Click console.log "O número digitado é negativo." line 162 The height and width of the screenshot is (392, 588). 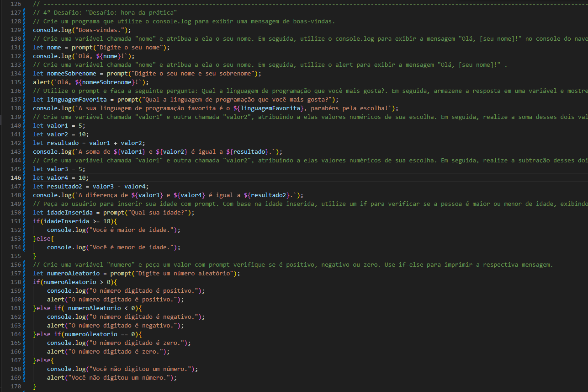pos(126,317)
